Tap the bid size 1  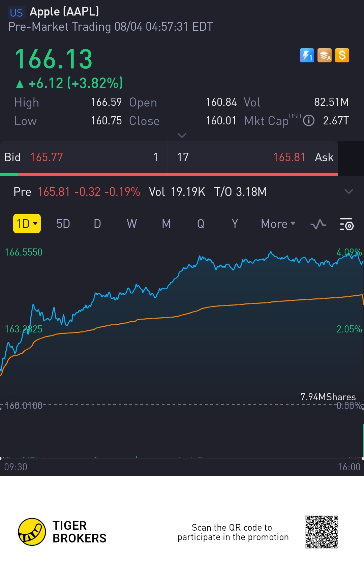tap(156, 157)
